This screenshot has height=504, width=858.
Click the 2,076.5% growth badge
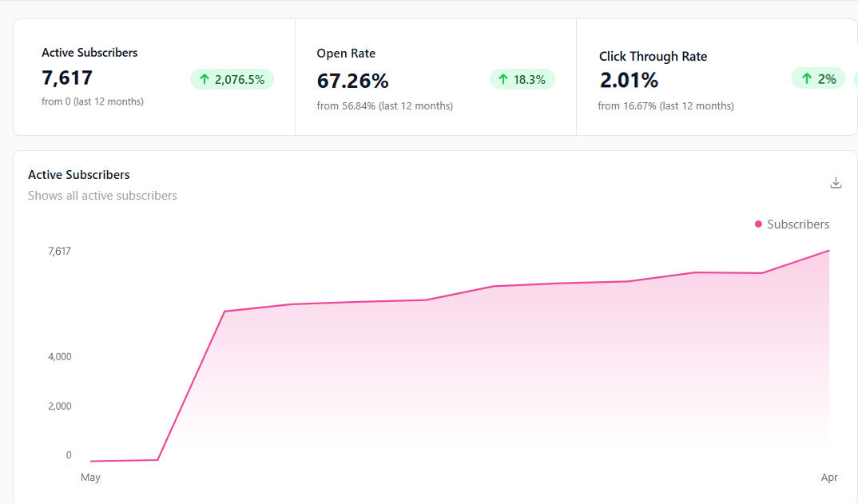[x=232, y=79]
